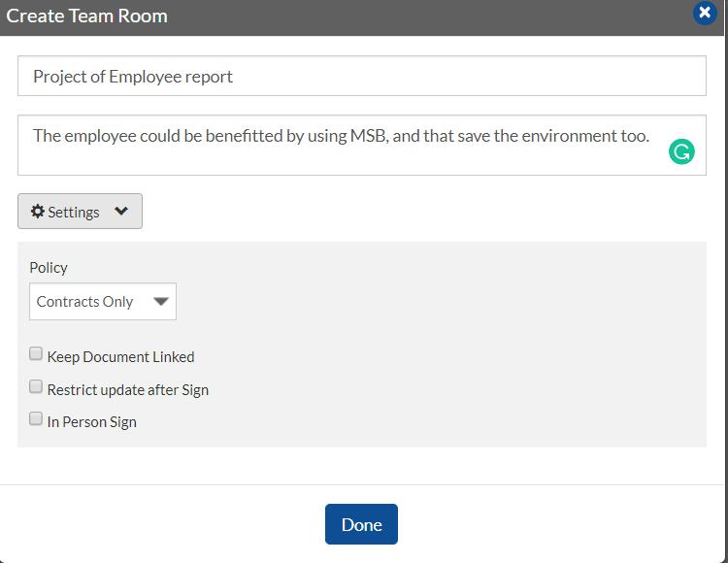Click the Done button
Viewport: 728px width, 563px height.
(x=361, y=524)
